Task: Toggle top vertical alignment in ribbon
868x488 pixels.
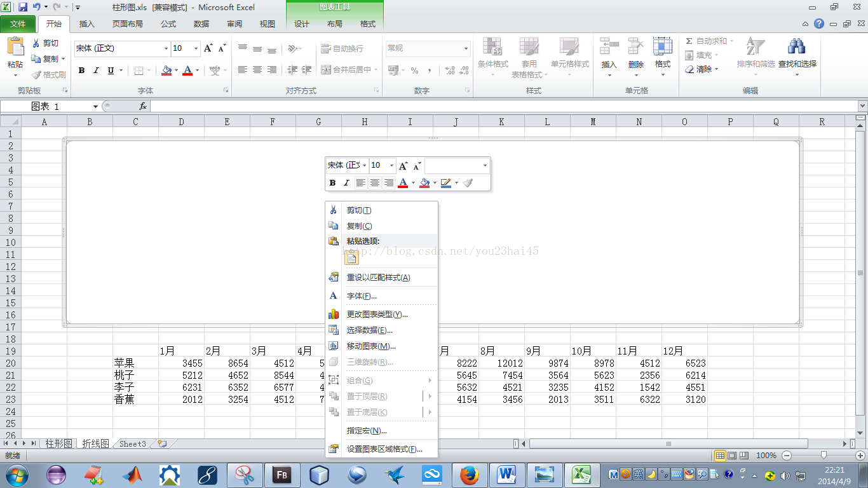Action: [x=242, y=48]
